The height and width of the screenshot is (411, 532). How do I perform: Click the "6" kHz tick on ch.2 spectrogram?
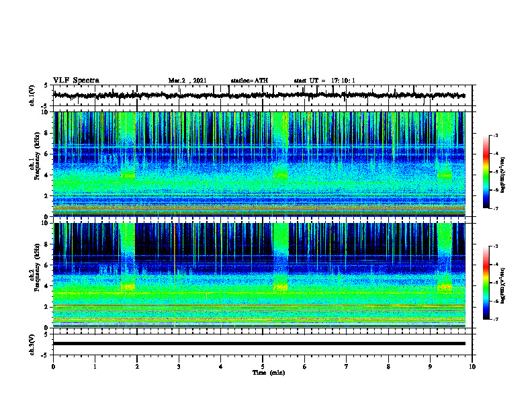click(x=47, y=265)
